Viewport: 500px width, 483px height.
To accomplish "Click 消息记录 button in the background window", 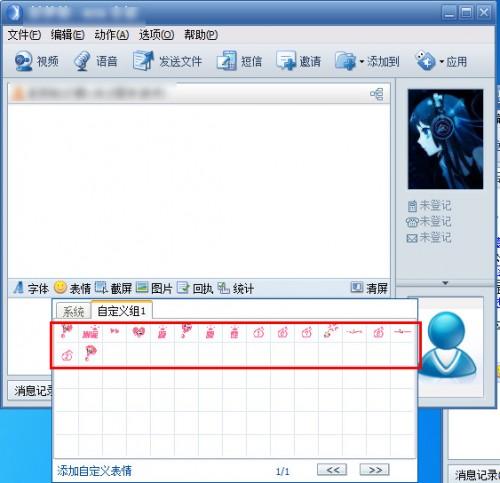I will click(x=474, y=474).
